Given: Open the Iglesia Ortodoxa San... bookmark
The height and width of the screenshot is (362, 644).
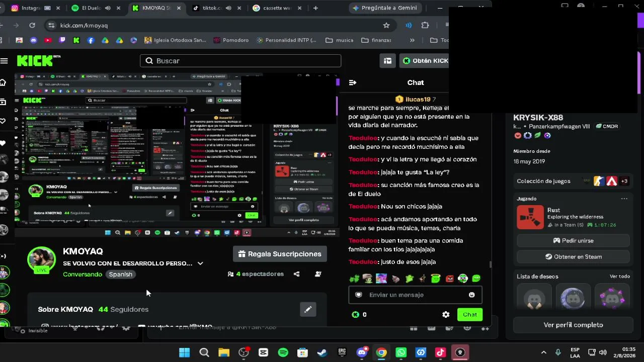Looking at the screenshot, I should [175, 40].
